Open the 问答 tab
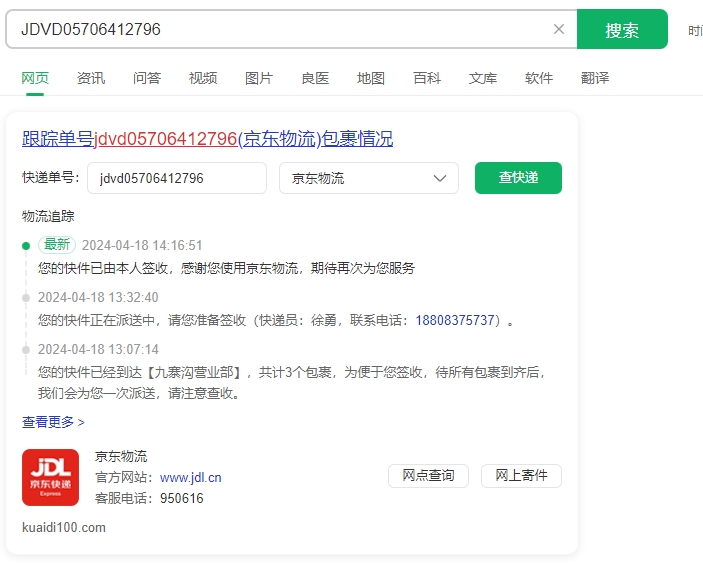This screenshot has height=565, width=703. [147, 78]
